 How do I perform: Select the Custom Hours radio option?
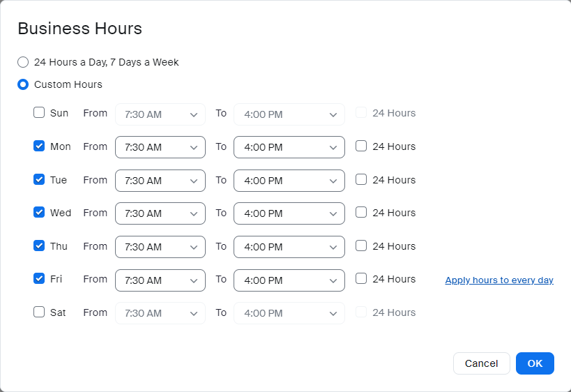coord(23,84)
